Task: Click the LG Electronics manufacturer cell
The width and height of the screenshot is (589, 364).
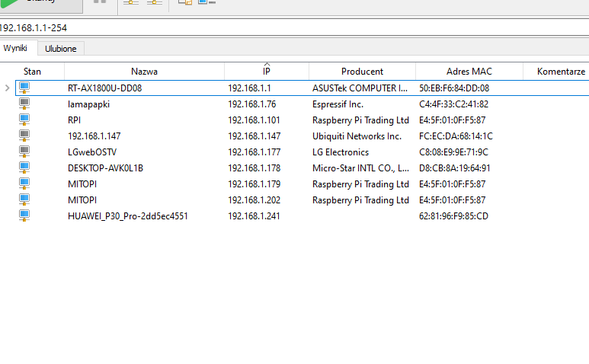Action: [x=341, y=152]
